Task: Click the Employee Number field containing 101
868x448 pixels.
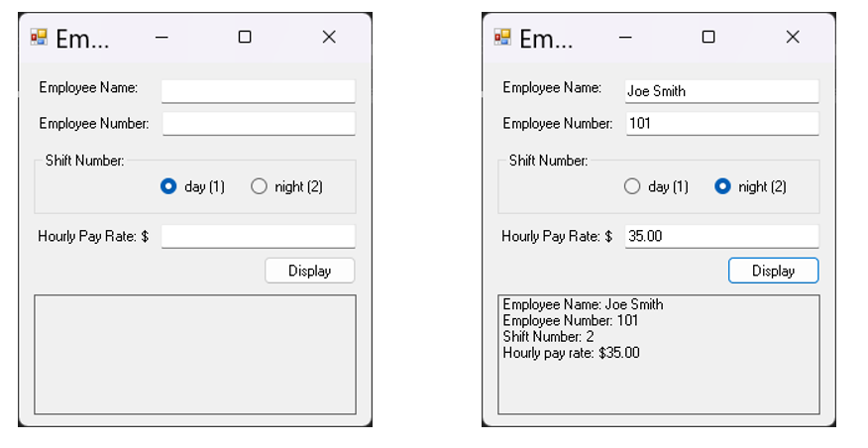Action: [x=722, y=124]
